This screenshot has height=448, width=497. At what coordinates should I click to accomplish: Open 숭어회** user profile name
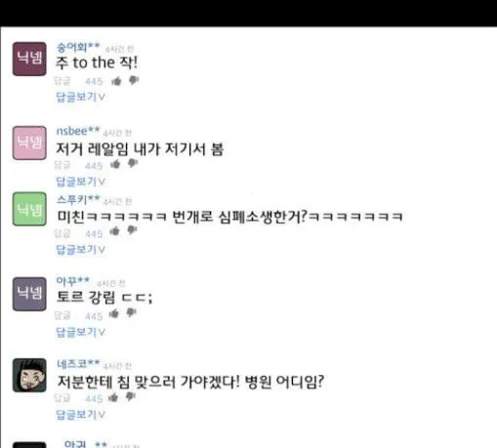coord(78,48)
